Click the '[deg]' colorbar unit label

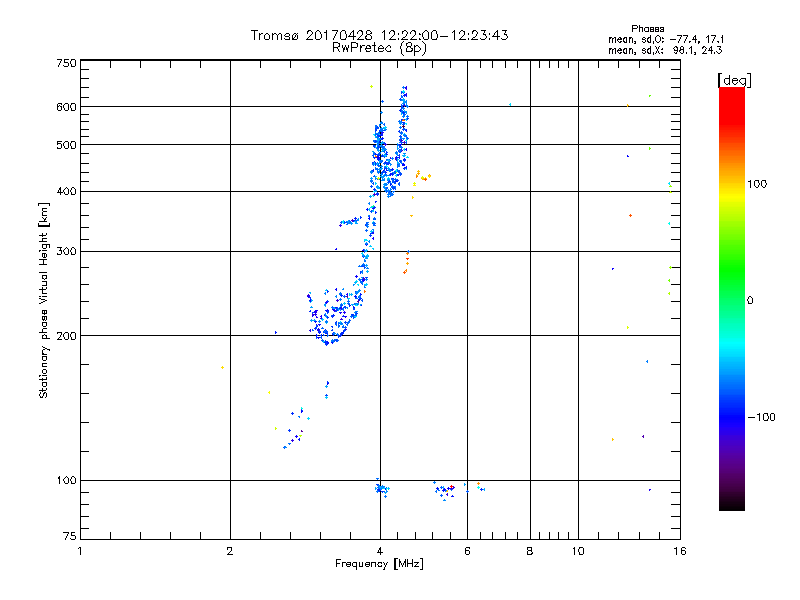click(x=734, y=80)
